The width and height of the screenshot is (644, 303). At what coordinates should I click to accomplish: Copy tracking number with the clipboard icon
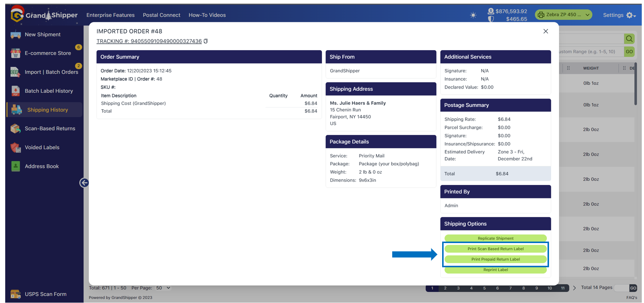click(206, 41)
